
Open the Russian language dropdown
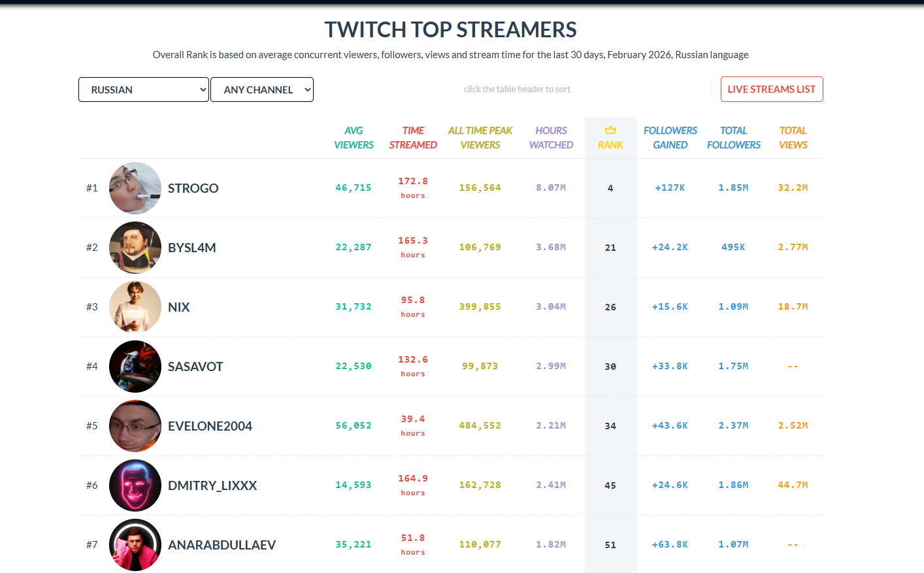pyautogui.click(x=144, y=90)
